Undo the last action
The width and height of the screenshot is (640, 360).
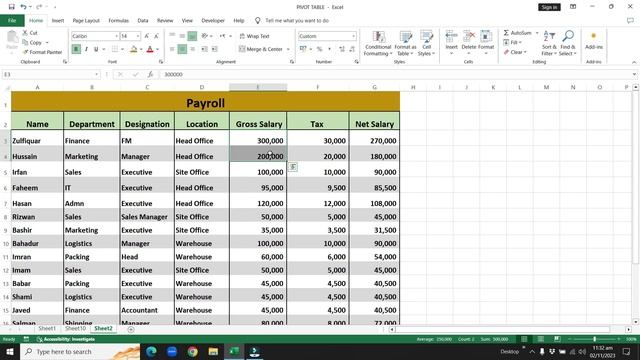(x=23, y=7)
